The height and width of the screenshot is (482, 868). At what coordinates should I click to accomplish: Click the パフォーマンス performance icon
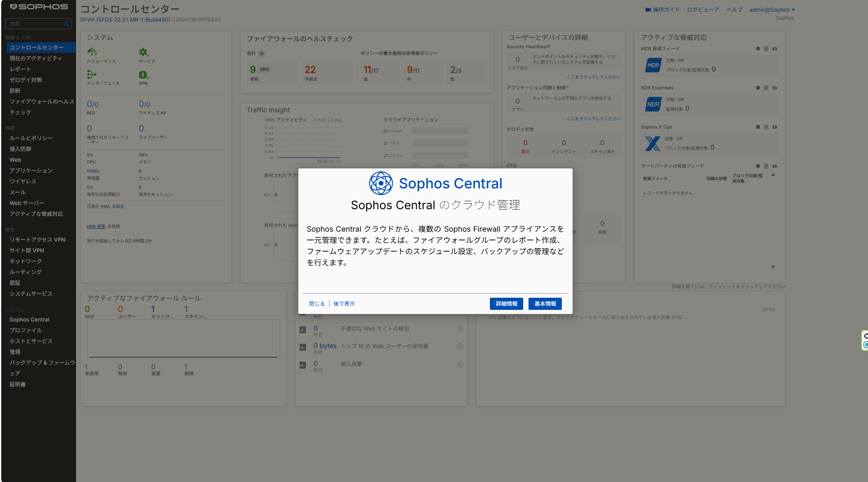point(92,52)
